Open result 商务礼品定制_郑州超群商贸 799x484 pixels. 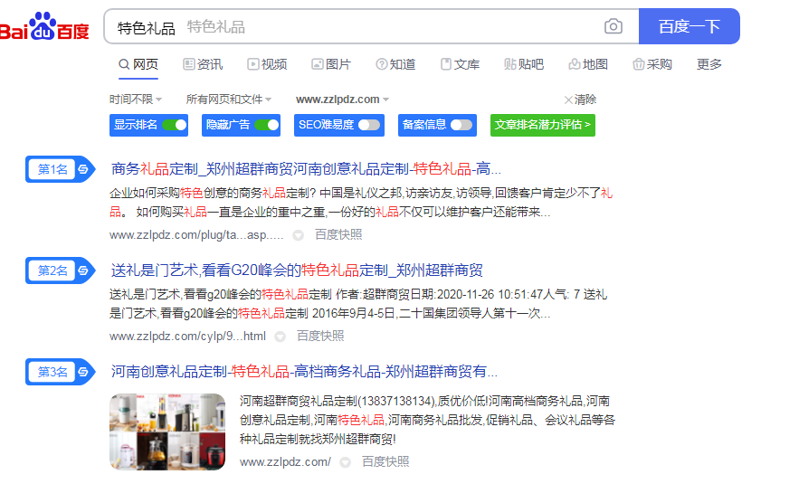(x=306, y=169)
